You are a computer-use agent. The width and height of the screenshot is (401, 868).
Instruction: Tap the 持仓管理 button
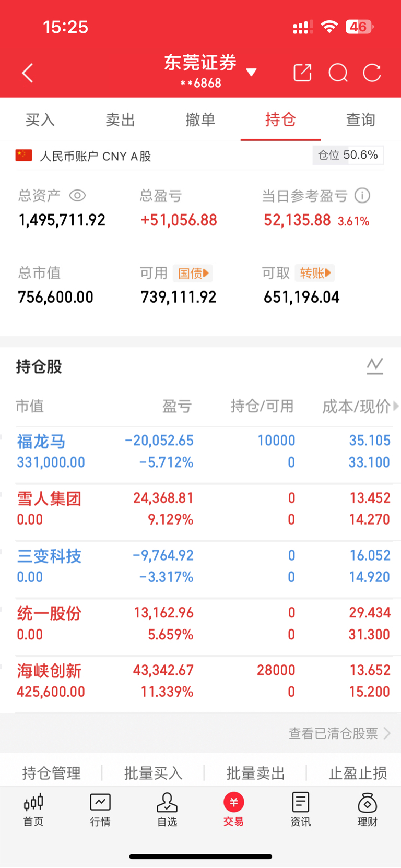click(x=51, y=773)
